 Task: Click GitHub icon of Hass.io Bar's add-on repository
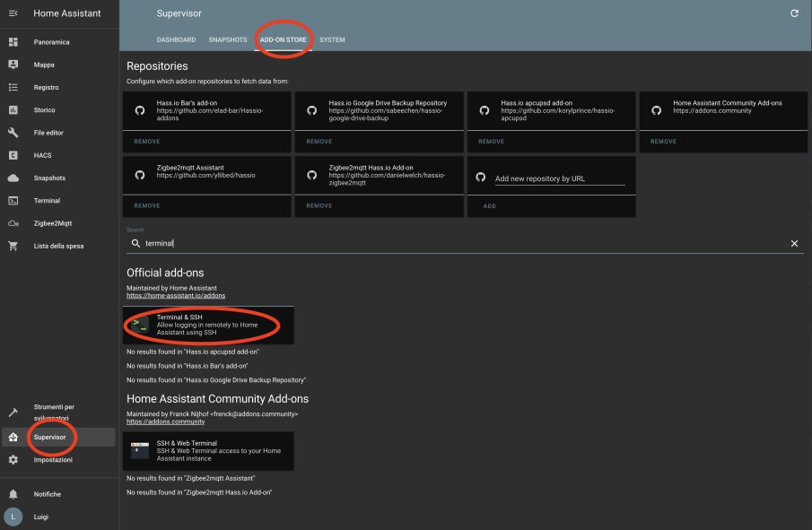point(140,110)
